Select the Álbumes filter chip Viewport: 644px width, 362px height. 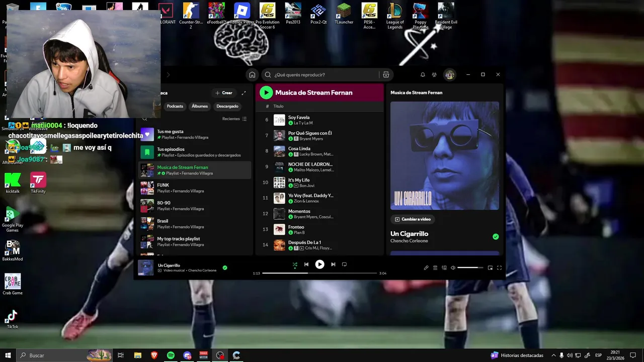tap(199, 106)
